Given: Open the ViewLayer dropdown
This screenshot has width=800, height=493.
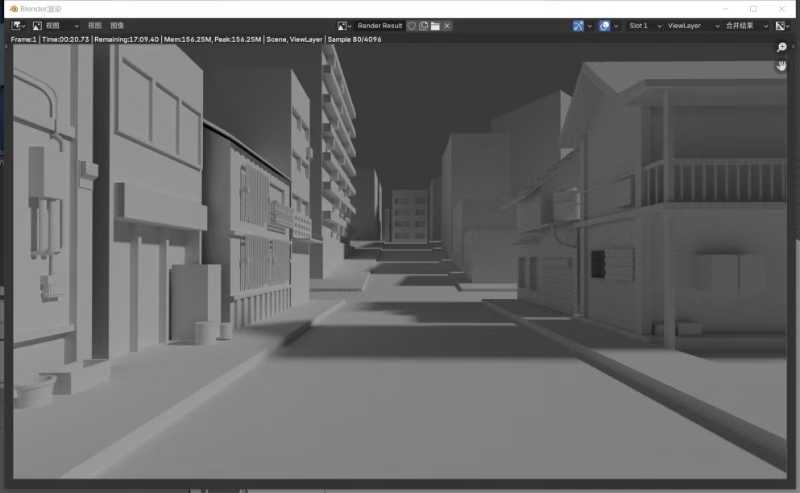Looking at the screenshot, I should click(x=690, y=25).
